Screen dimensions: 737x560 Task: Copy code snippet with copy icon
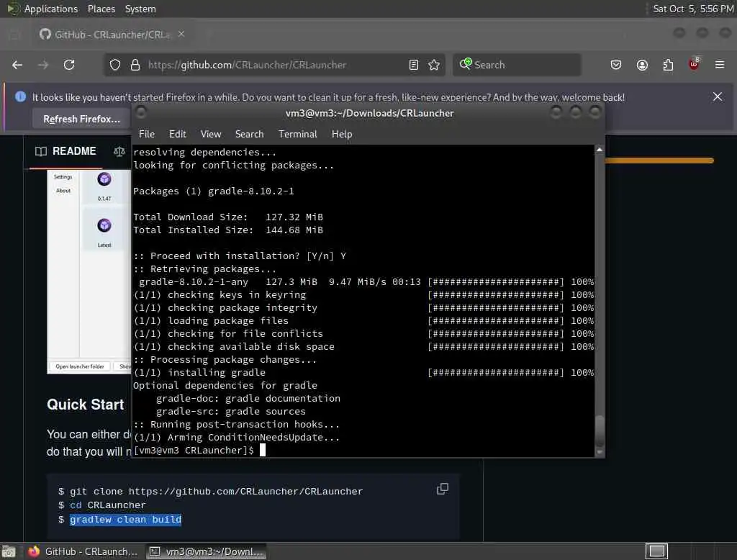click(x=443, y=489)
